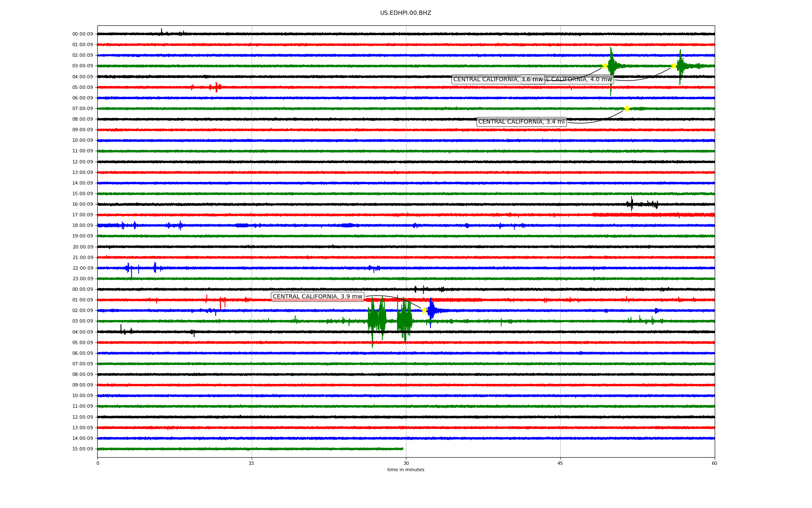812x508 pixels.
Task: Click the 0 tick on the time axis
Action: tap(98, 463)
